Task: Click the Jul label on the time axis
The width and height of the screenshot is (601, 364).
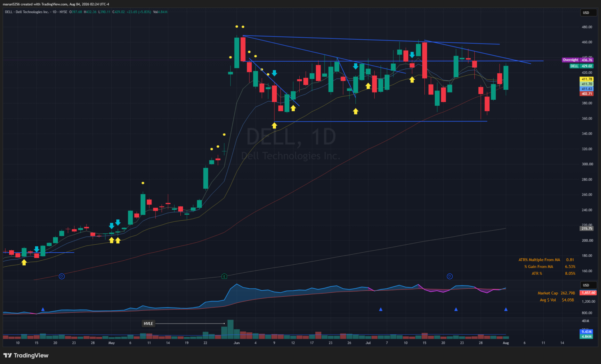Action: (368, 343)
